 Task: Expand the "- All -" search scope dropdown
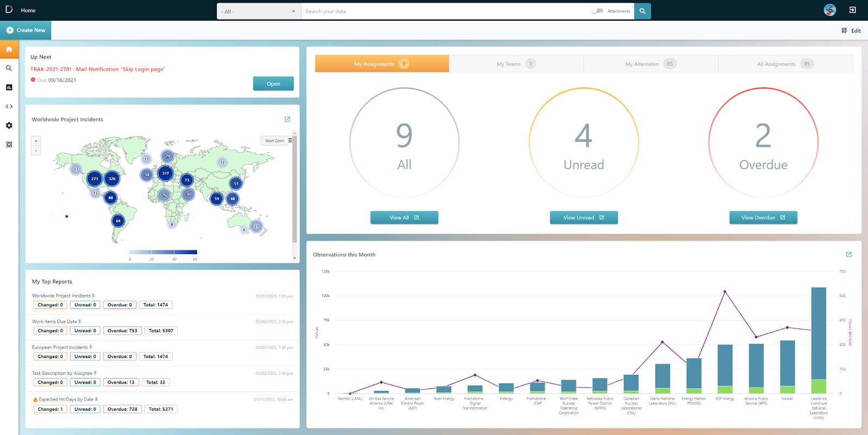coord(259,11)
